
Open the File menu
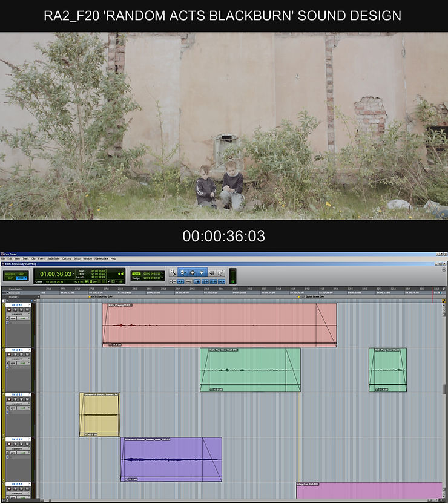click(2, 258)
